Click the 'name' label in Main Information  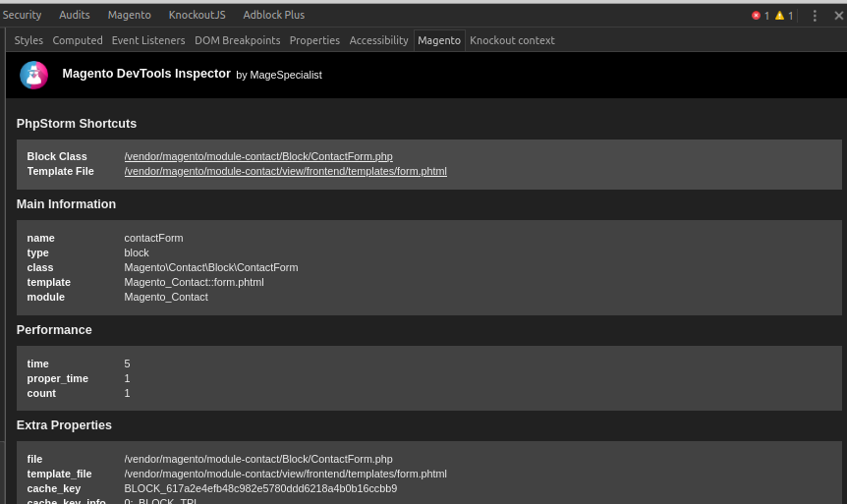[x=40, y=238]
